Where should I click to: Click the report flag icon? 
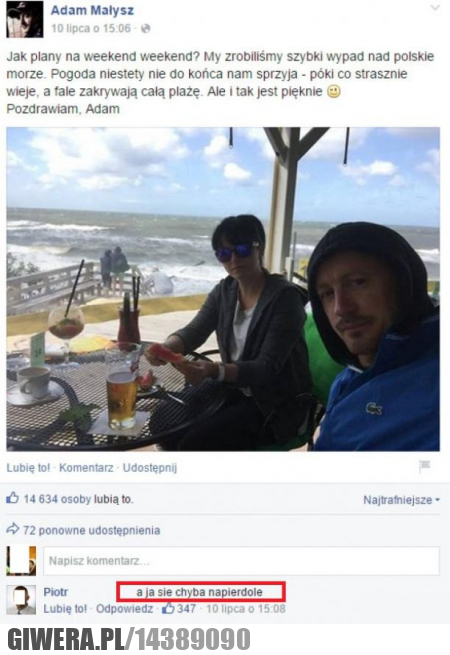(425, 466)
